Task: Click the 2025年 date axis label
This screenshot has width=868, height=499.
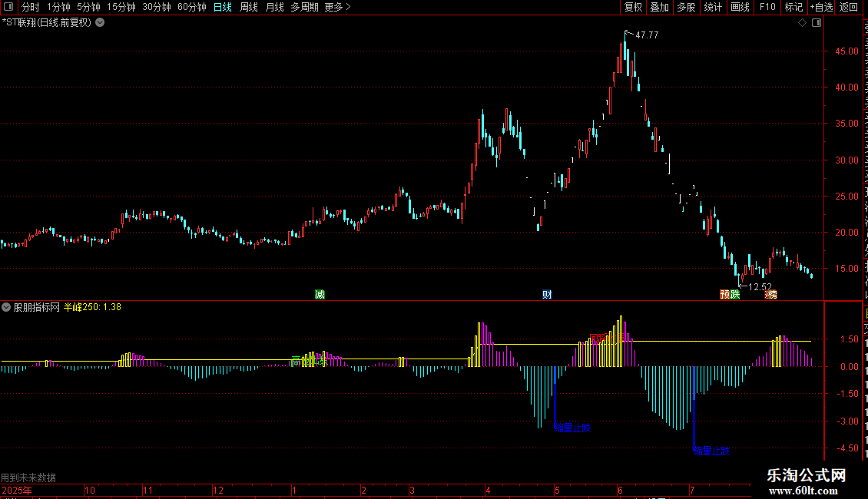Action: 17,490
